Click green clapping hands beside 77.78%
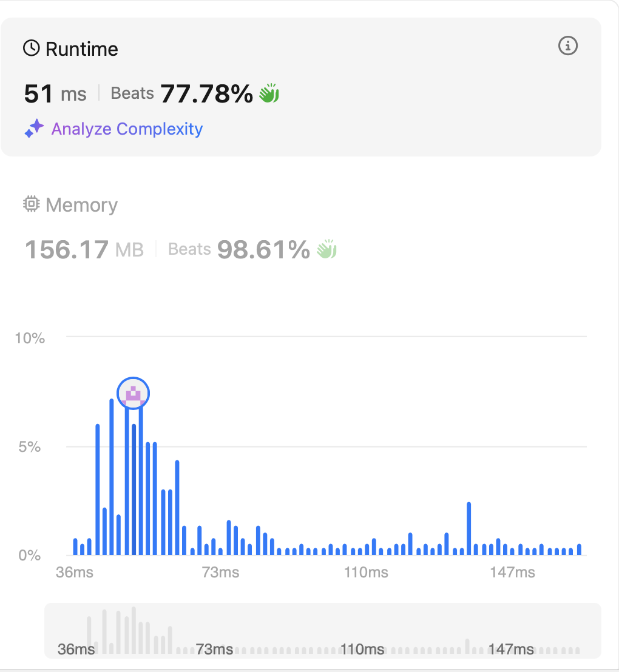Image resolution: width=619 pixels, height=672 pixels. pos(269,94)
